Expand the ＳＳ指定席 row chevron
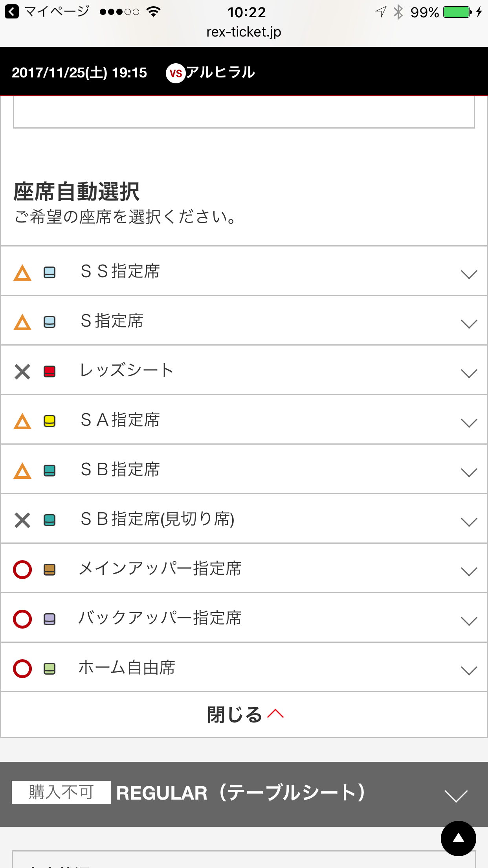 469,274
